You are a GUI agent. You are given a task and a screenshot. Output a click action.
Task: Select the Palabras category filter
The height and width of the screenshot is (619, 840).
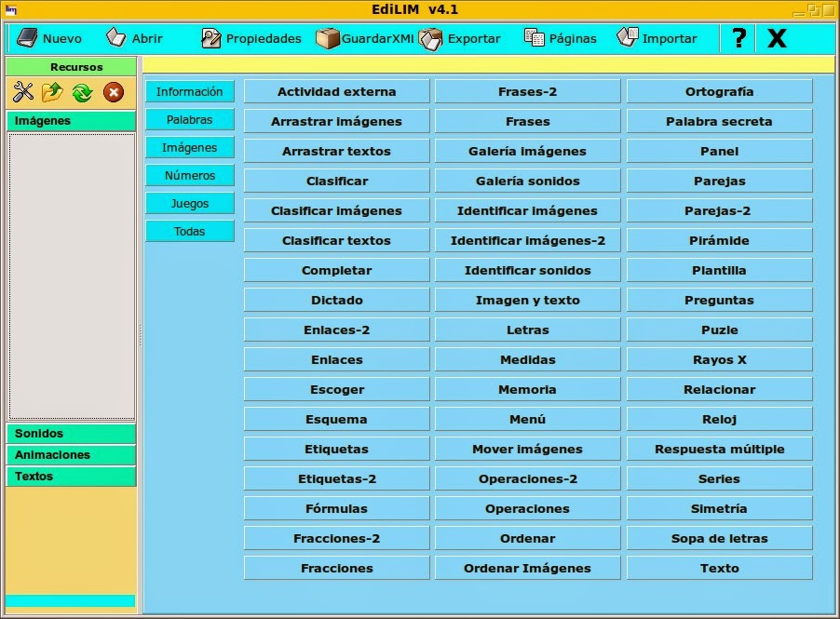190,119
